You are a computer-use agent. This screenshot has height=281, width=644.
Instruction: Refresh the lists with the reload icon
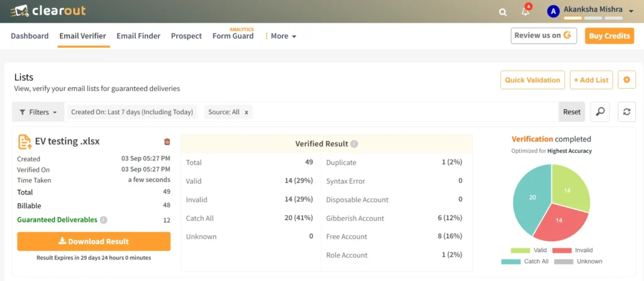(x=627, y=112)
